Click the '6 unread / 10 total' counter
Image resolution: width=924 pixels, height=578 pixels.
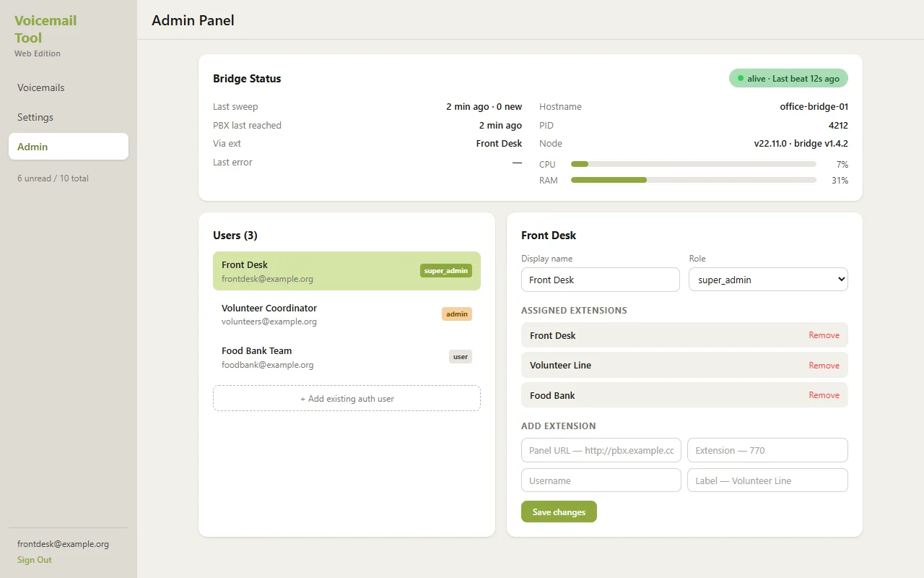(x=53, y=178)
